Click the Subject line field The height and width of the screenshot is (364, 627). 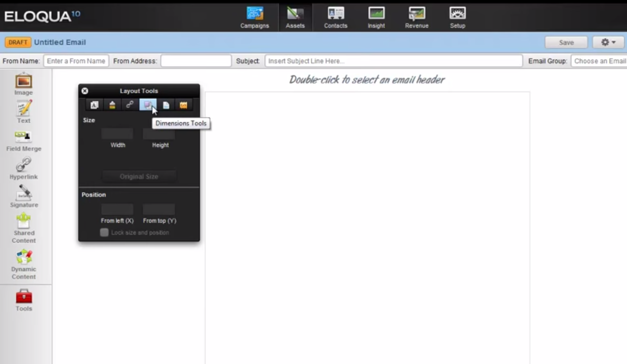click(394, 61)
